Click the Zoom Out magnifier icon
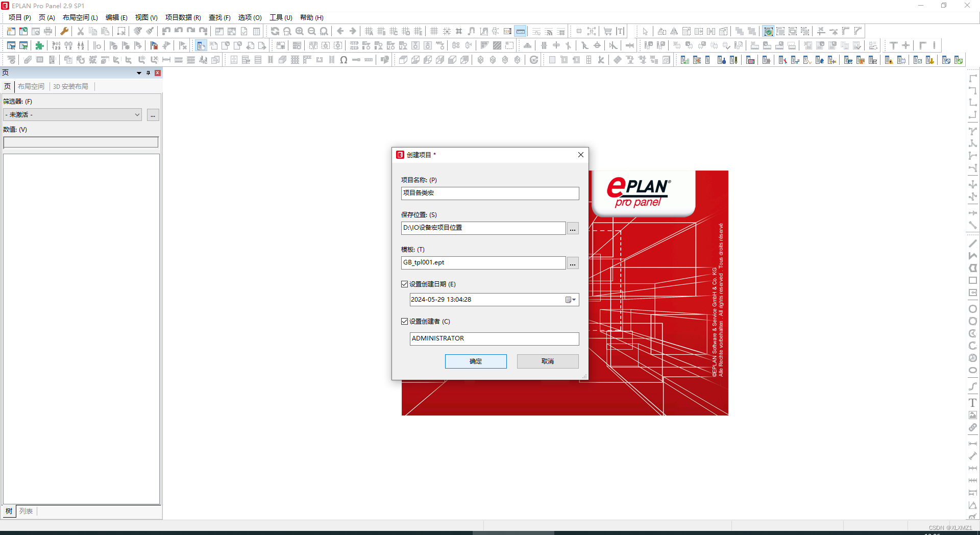This screenshot has height=535, width=980. coord(312,31)
